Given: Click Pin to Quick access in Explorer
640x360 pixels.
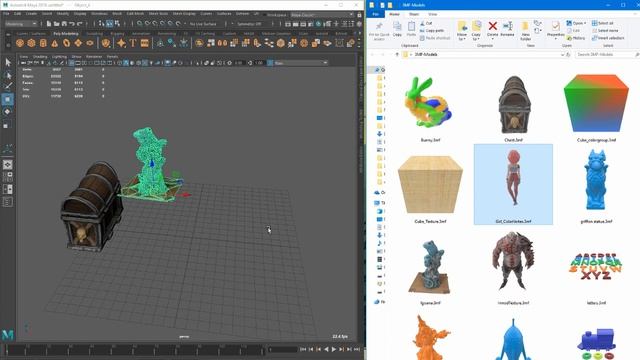Looking at the screenshot, I should (379, 31).
